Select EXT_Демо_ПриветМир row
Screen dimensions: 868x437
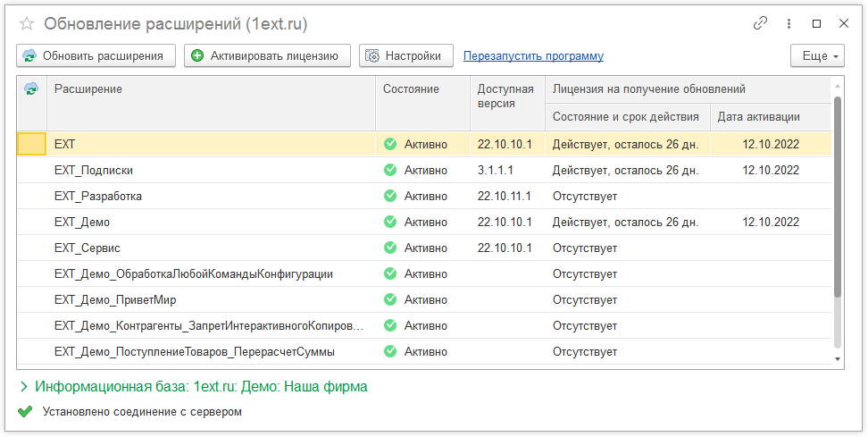coord(424,299)
